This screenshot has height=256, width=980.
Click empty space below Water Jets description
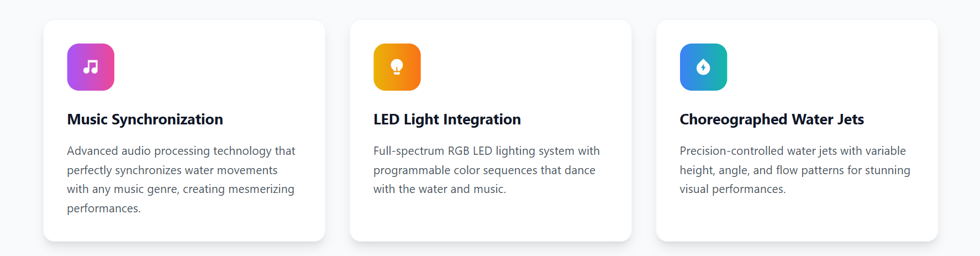click(x=796, y=218)
